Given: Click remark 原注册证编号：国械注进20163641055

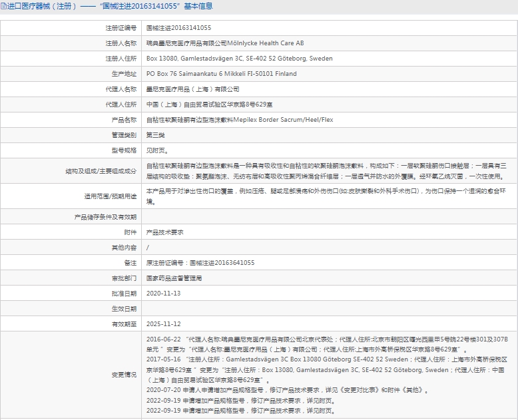Looking at the screenshot, I should 200,263.
